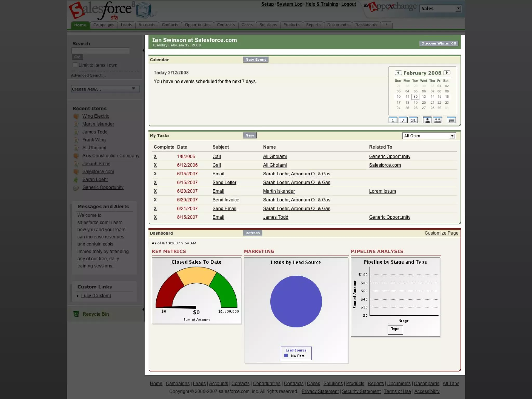Screen dimensions: 532x399
Task: Click the Recycle Bin icon
Action: pyautogui.click(x=76, y=314)
